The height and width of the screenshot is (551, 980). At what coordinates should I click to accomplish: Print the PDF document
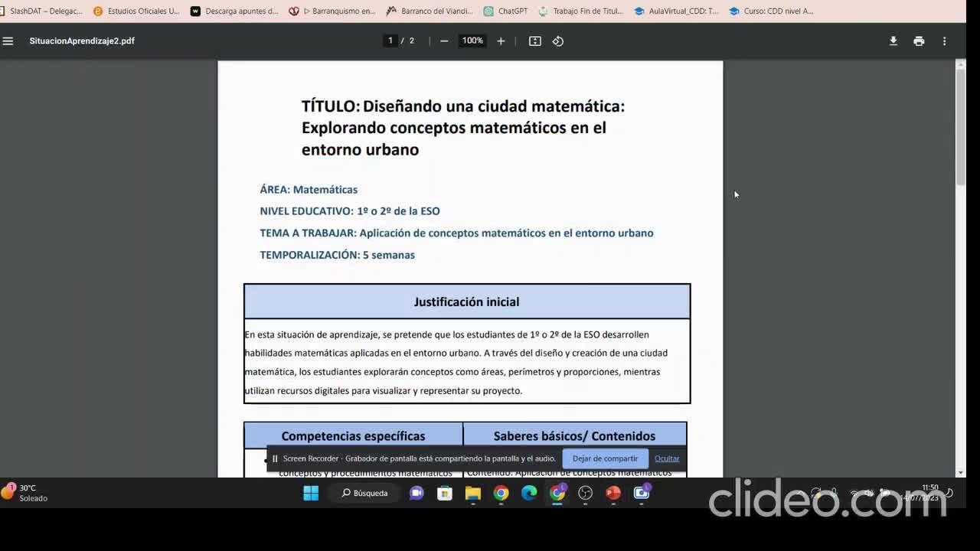pos(919,41)
